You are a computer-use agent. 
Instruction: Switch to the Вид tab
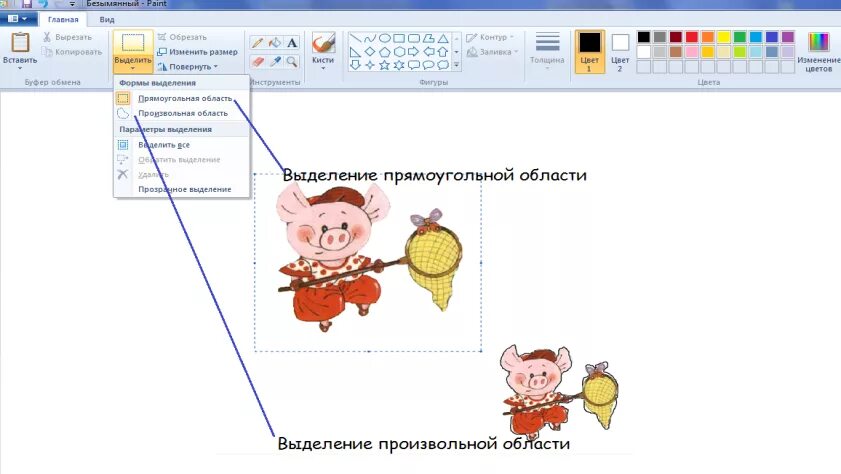[107, 19]
